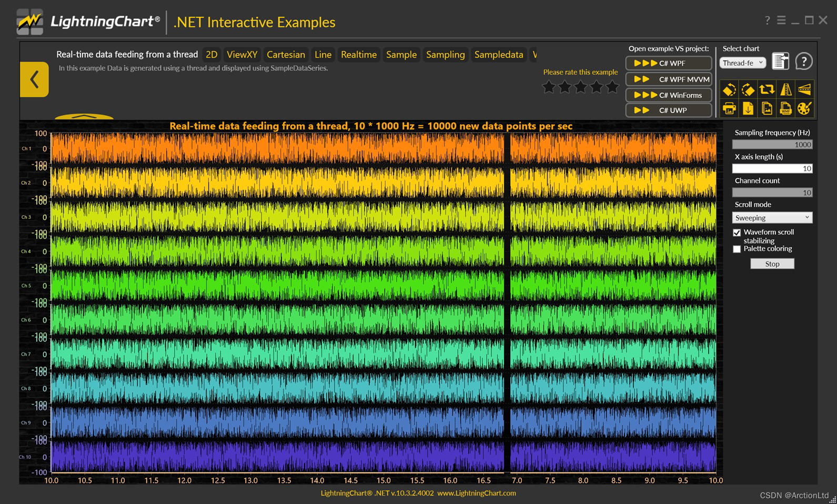The width and height of the screenshot is (837, 504).
Task: Click the 8.0 x-axis tick label
Action: click(x=583, y=480)
